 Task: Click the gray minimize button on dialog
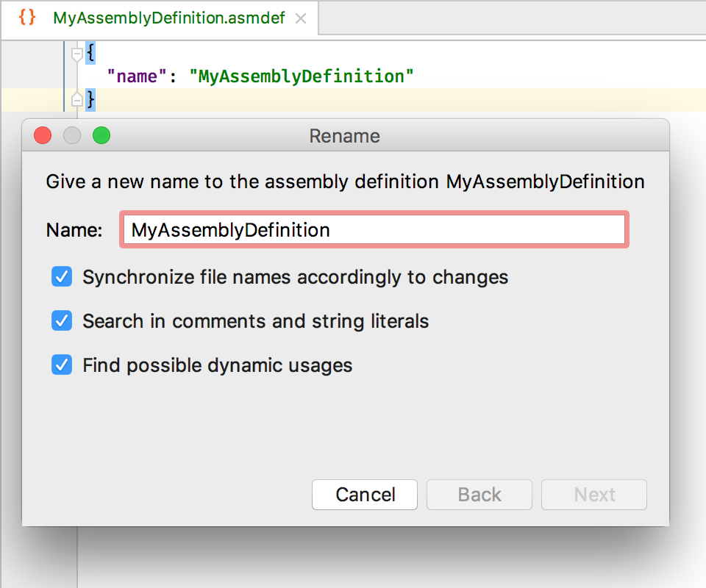click(x=72, y=135)
